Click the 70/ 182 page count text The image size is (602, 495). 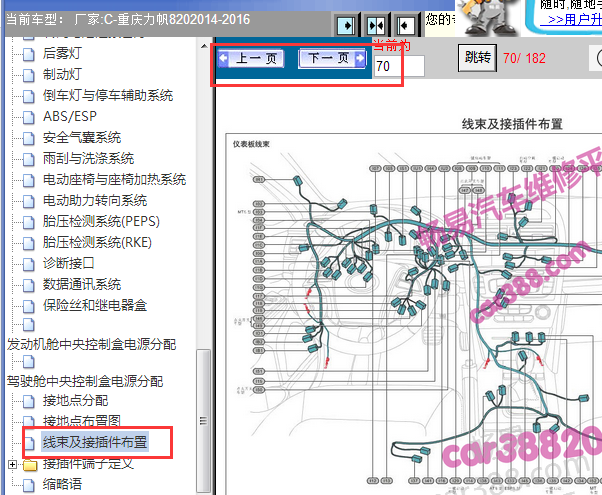pos(524,58)
